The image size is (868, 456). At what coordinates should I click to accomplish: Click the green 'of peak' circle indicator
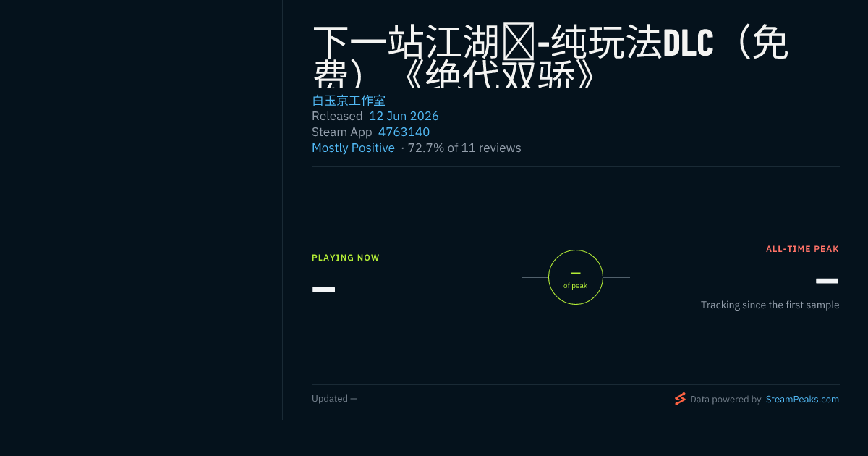576,277
